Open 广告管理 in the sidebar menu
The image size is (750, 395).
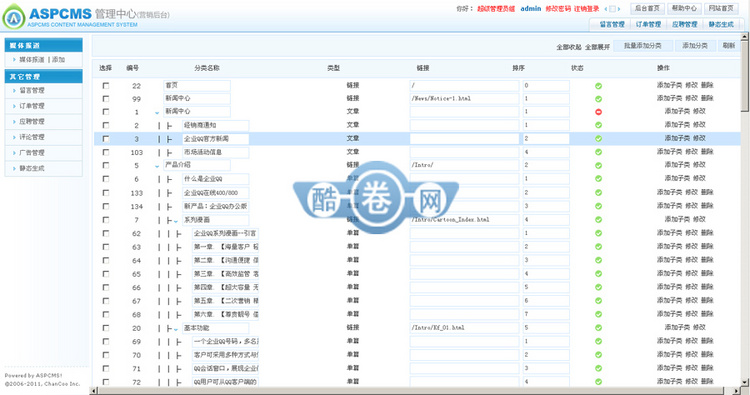pos(32,153)
